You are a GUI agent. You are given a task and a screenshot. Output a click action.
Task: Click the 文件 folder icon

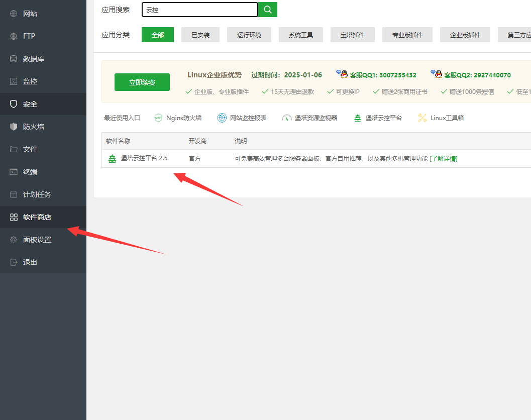pos(14,149)
